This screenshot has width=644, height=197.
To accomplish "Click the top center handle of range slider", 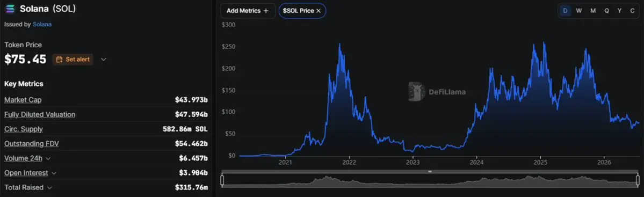I will (x=430, y=171).
